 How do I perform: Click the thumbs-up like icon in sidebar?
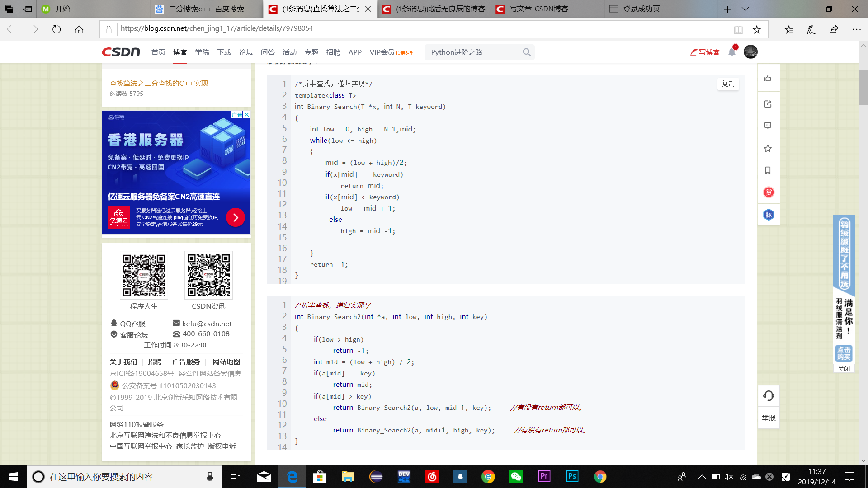pyautogui.click(x=768, y=78)
